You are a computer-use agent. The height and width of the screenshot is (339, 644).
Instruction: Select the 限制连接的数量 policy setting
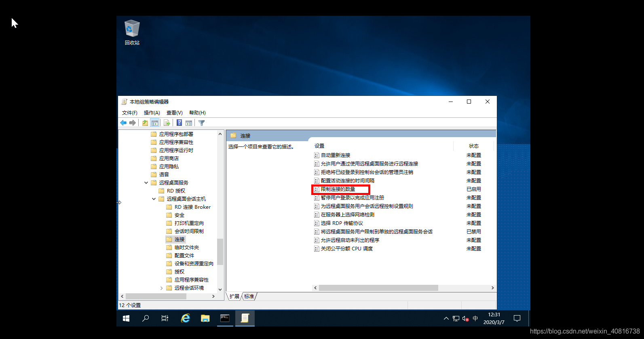pyautogui.click(x=338, y=189)
